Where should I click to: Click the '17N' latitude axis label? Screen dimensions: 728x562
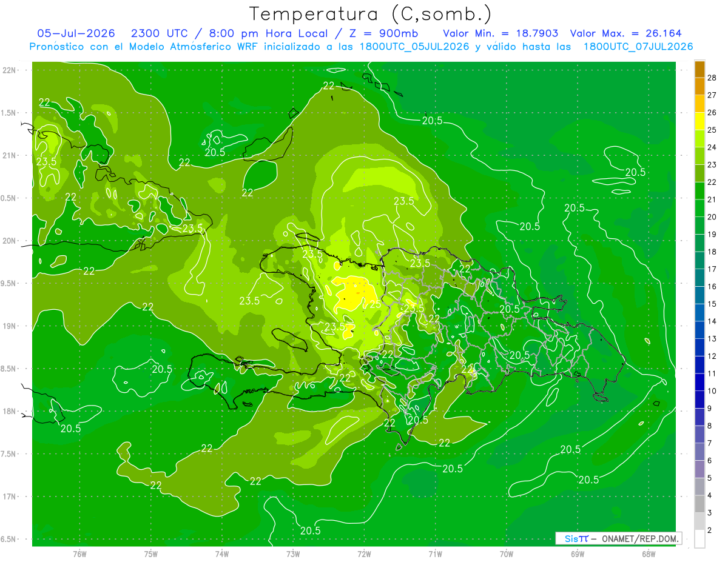pyautogui.click(x=10, y=497)
